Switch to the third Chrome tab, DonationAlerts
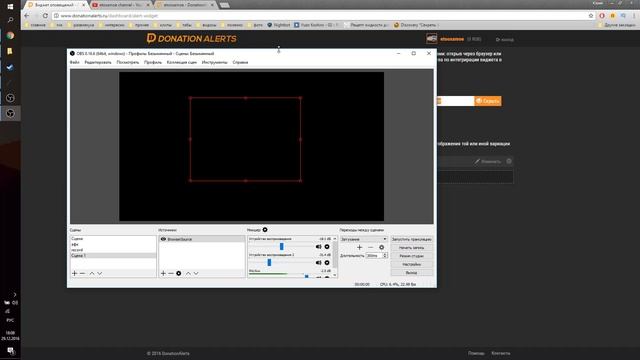This screenshot has width=640, height=360. (186, 5)
